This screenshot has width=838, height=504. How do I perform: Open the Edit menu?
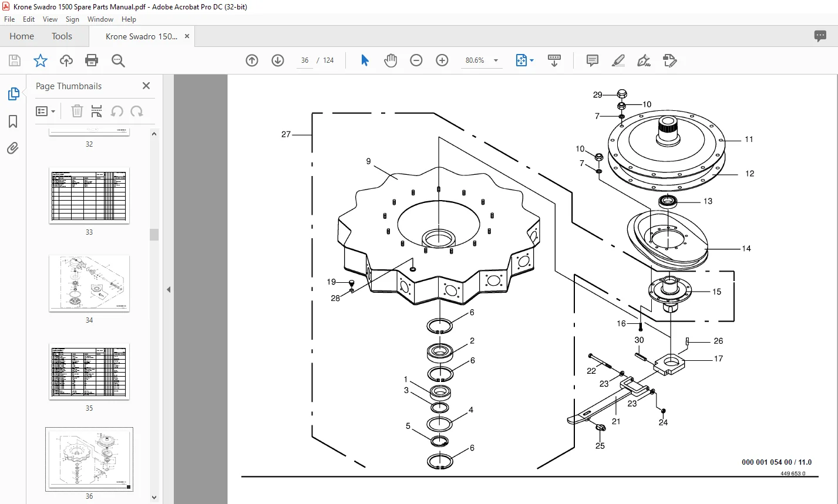tap(29, 19)
